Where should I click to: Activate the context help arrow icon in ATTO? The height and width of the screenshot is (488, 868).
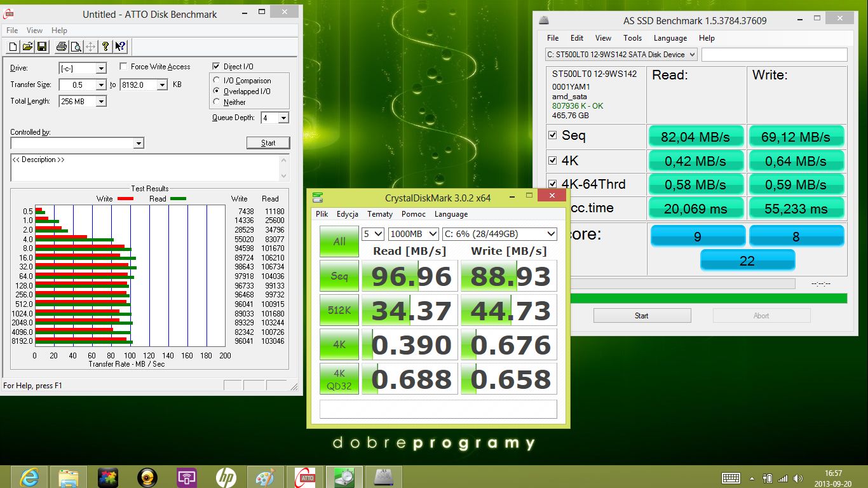[x=120, y=46]
